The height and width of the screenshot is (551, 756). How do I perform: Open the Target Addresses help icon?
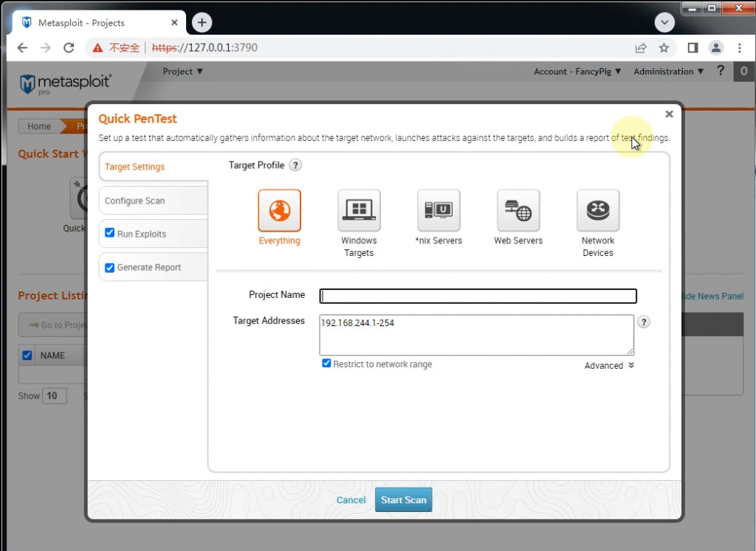(x=644, y=322)
